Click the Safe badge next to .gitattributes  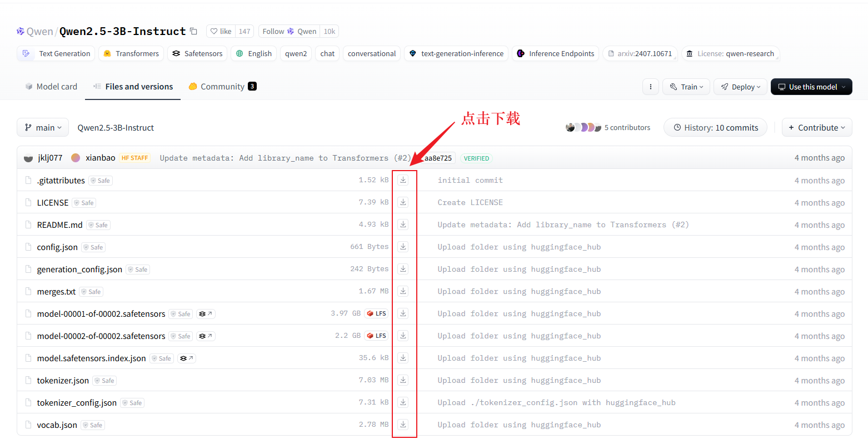click(101, 181)
